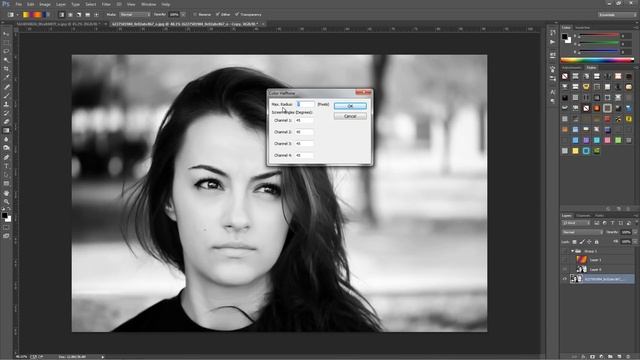Open the Mode dropdown in options bar
This screenshot has height=360, width=640.
pos(134,15)
